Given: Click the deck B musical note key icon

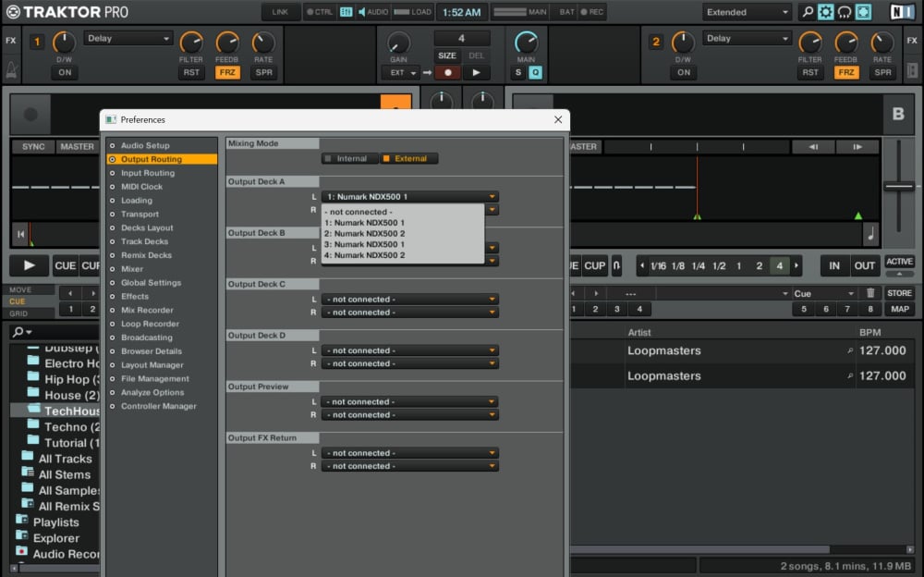Looking at the screenshot, I should [871, 234].
